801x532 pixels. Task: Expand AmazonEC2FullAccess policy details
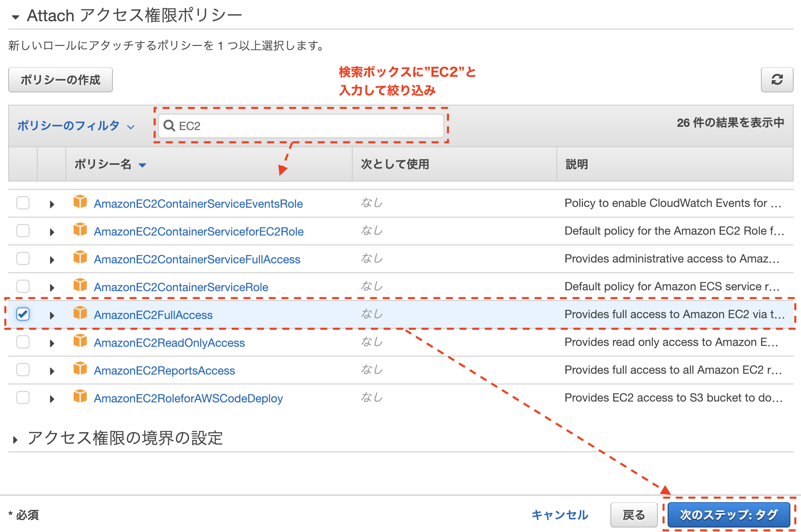52,314
